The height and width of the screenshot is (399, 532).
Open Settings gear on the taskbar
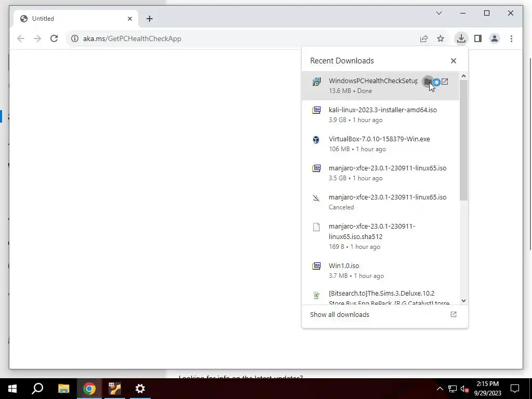coord(140,389)
